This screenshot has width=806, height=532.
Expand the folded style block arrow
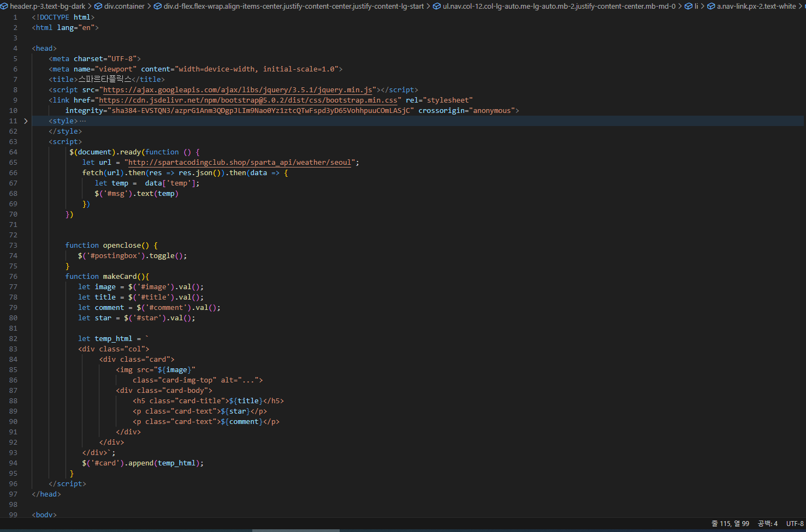point(26,121)
